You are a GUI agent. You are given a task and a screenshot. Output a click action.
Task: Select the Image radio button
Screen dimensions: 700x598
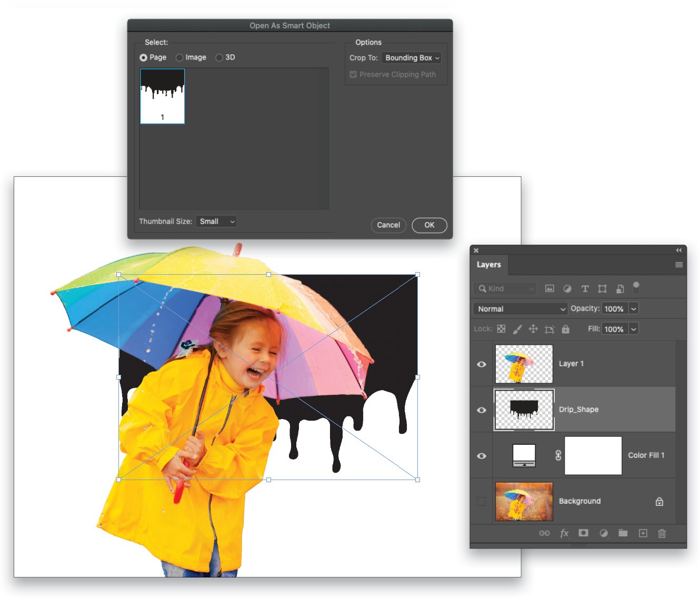(179, 57)
